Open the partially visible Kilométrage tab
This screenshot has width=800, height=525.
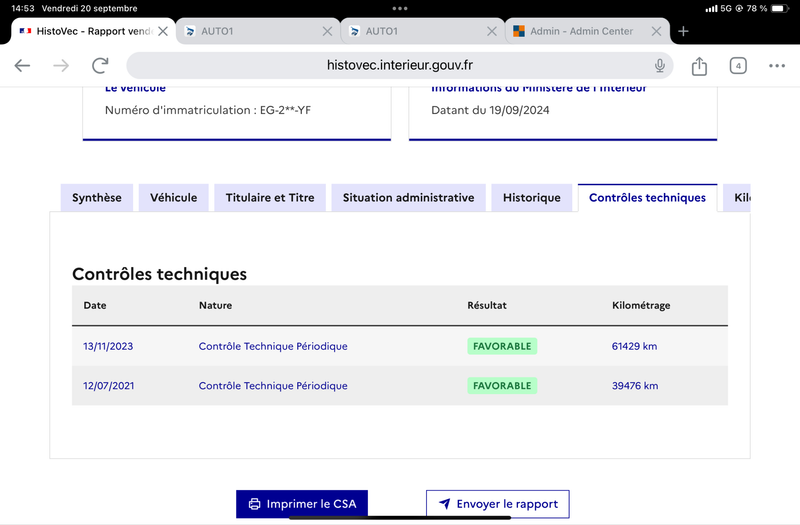click(737, 197)
